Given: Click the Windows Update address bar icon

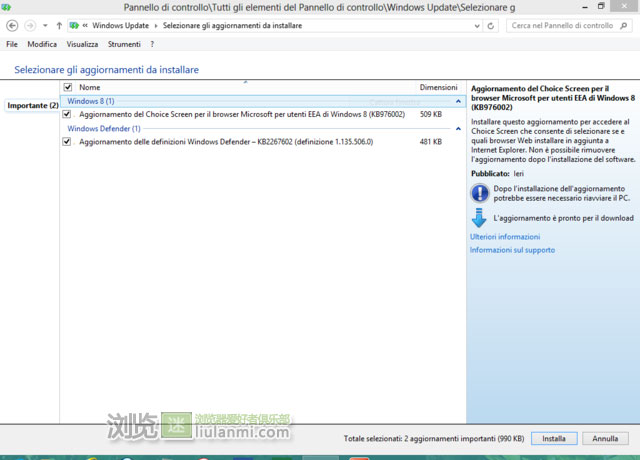Looking at the screenshot, I should click(74, 26).
